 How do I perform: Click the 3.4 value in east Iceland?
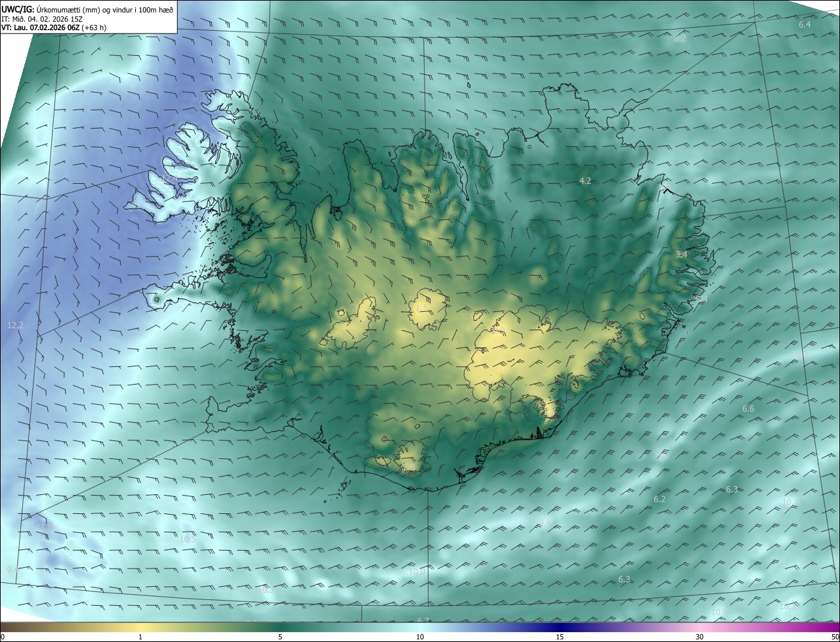tap(681, 254)
